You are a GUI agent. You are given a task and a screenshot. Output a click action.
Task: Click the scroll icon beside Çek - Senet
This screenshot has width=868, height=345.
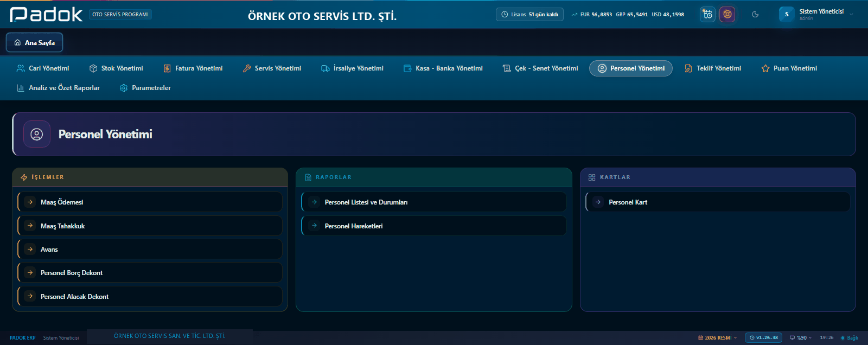[x=507, y=68]
